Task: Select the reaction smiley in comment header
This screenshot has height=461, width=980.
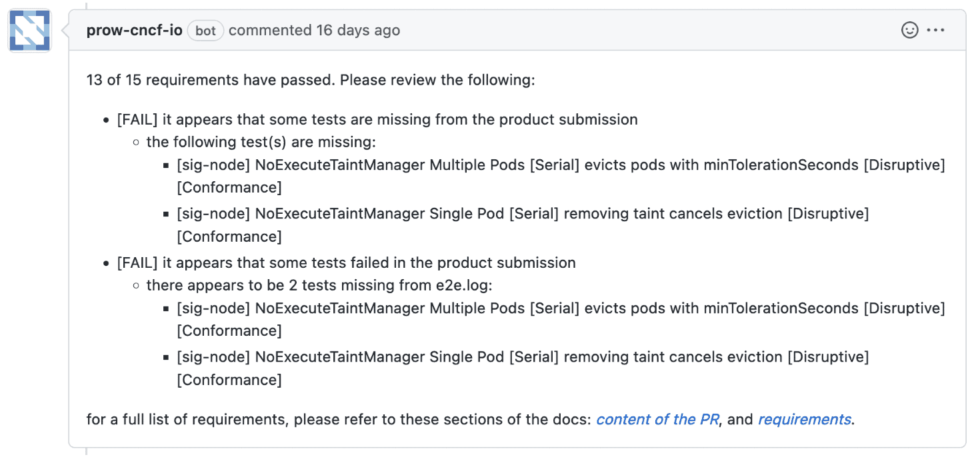Action: tap(909, 30)
